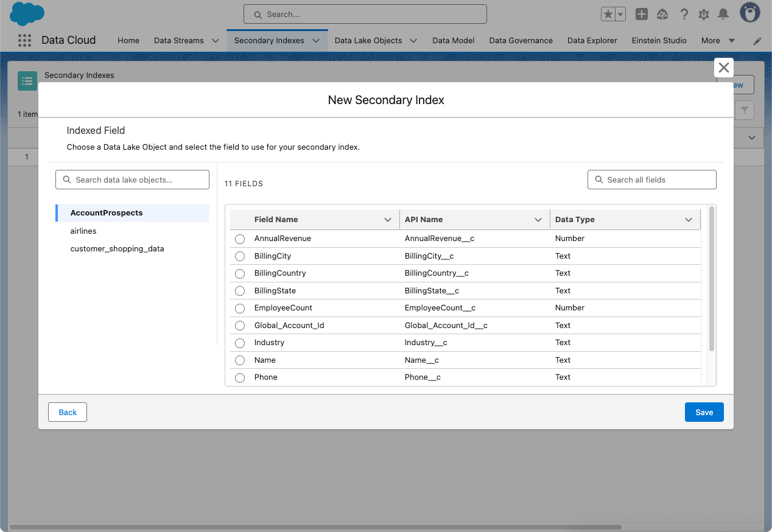Open the user profile avatar

click(x=750, y=12)
